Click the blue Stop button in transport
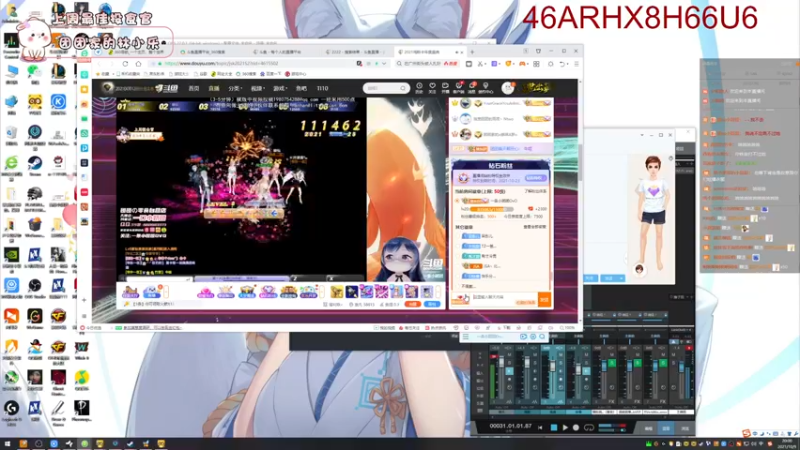 pos(554,428)
